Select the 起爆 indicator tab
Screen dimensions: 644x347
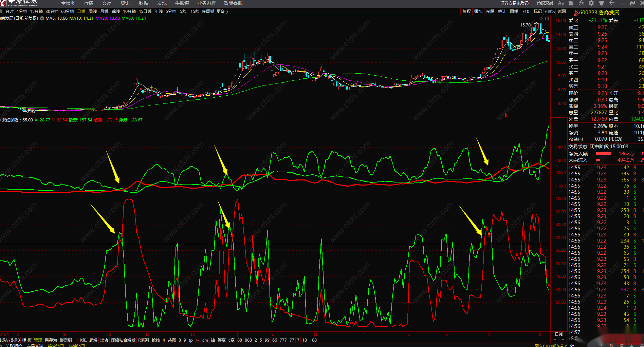[x=93, y=340]
